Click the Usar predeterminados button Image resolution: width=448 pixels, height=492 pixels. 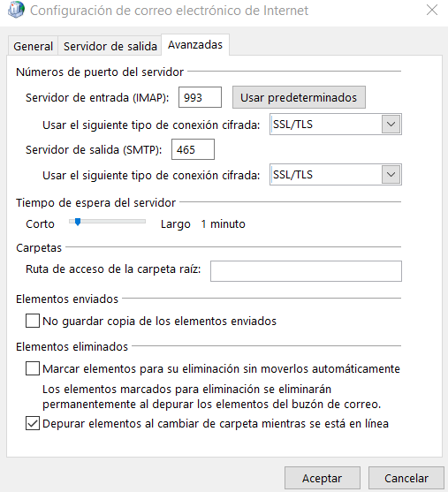coord(299,97)
